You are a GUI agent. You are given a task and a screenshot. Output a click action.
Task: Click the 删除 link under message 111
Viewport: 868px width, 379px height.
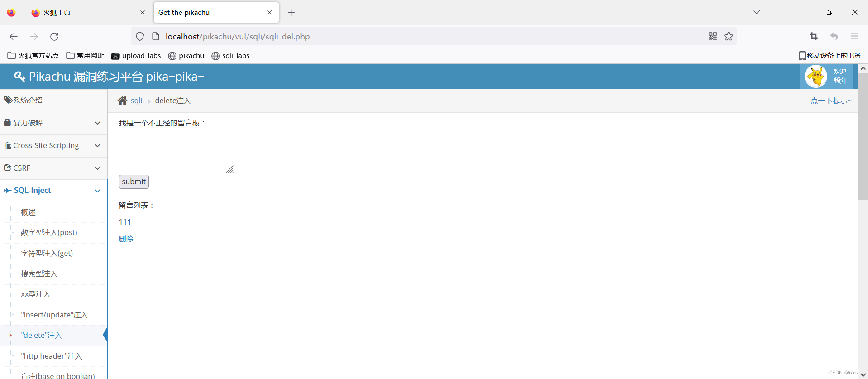pos(126,239)
